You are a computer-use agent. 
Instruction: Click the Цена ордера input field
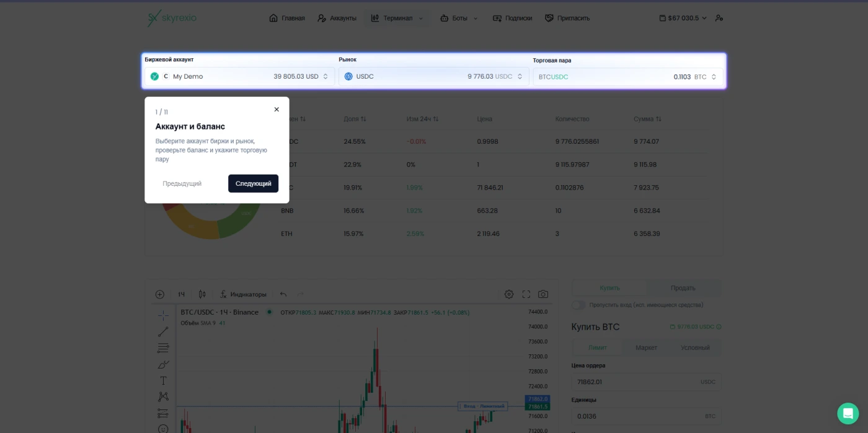[x=646, y=382]
